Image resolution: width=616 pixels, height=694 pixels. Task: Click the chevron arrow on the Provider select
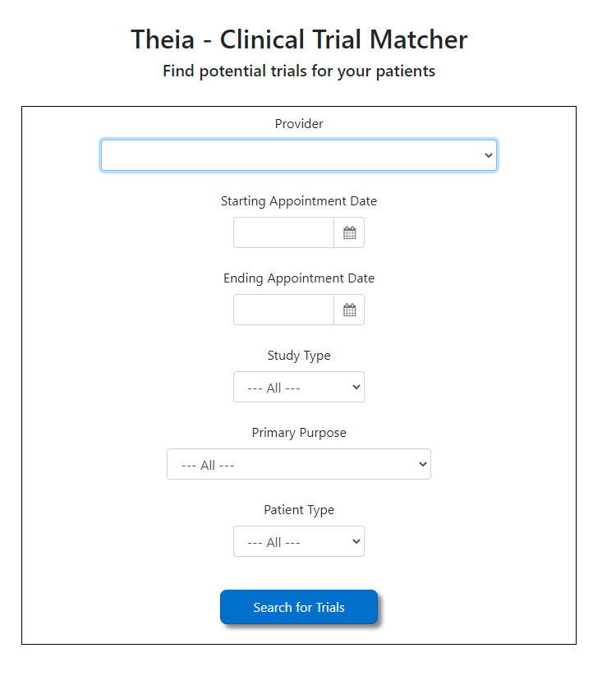489,155
